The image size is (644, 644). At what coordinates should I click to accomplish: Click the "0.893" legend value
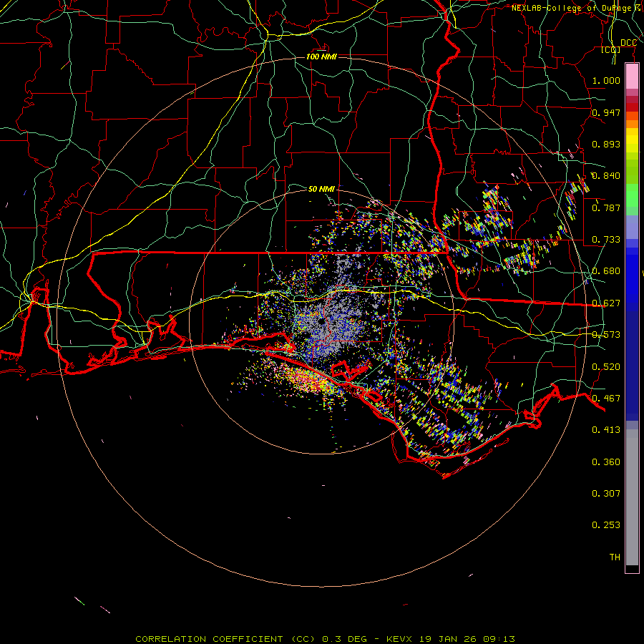(606, 144)
